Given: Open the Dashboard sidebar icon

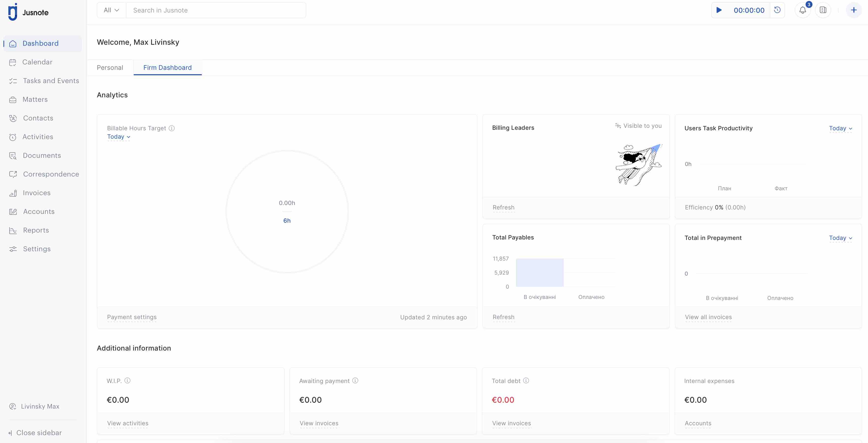Looking at the screenshot, I should point(13,43).
